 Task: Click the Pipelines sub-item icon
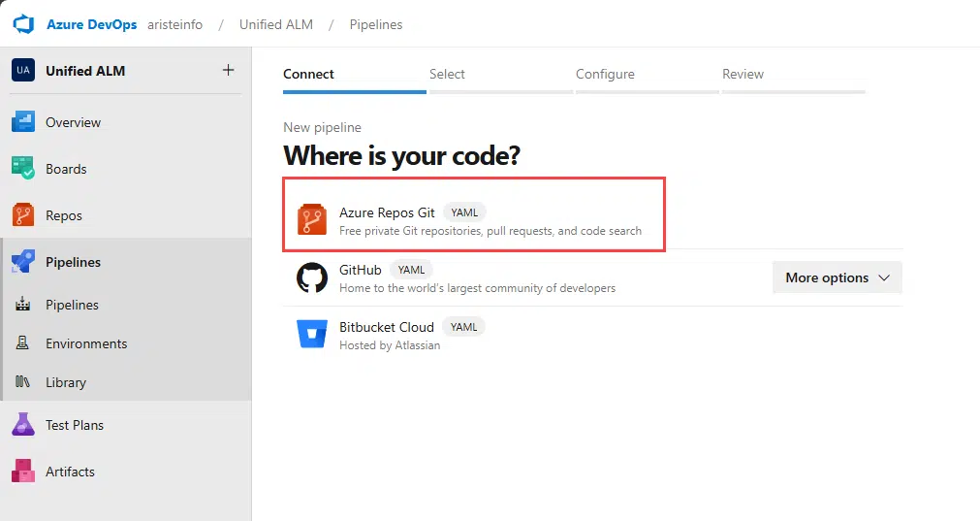23,305
